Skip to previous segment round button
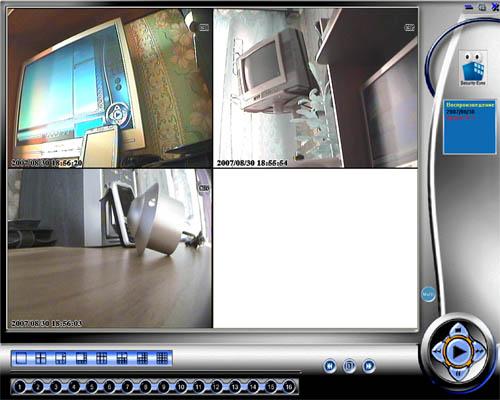 pyautogui.click(x=330, y=366)
